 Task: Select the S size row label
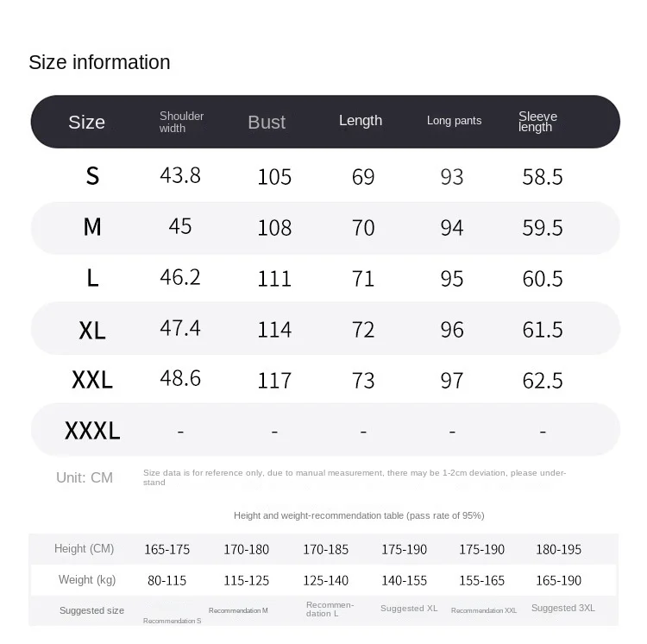point(92,176)
